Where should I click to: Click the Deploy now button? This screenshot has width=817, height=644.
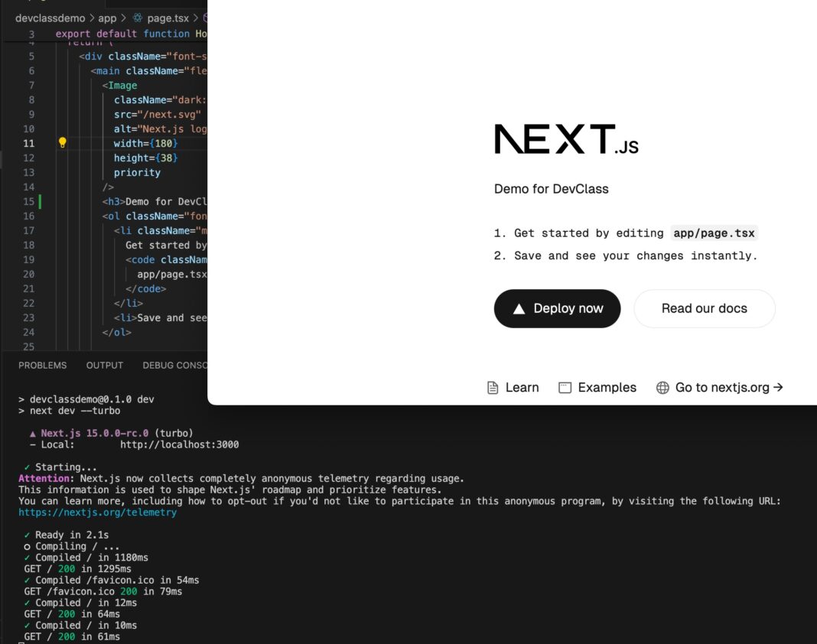point(557,308)
